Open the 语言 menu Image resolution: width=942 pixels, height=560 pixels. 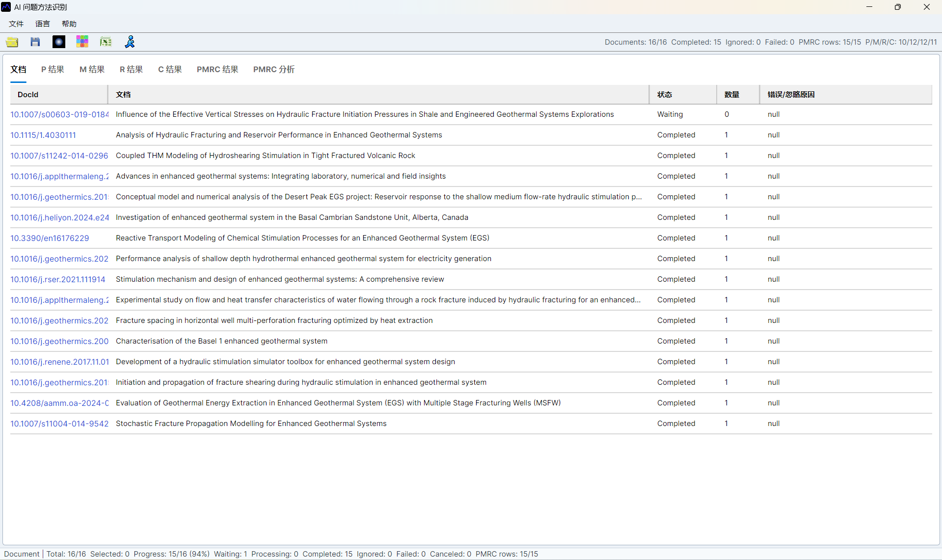43,24
